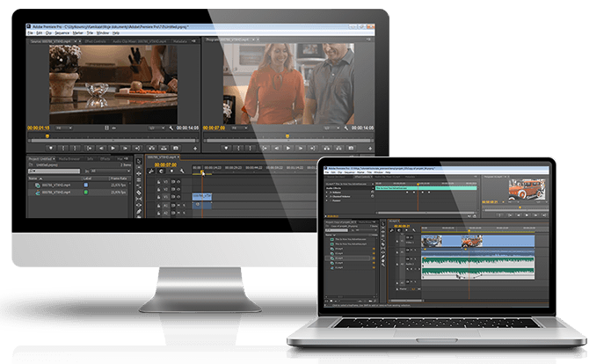Click Insert button in Source monitor
Screen dimensions: 611x364
tap(151, 148)
